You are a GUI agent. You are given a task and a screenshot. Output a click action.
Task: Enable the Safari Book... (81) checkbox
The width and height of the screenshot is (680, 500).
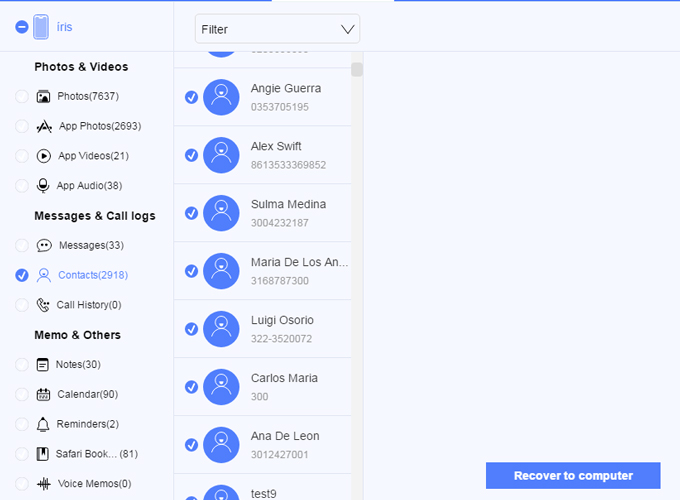[22, 454]
